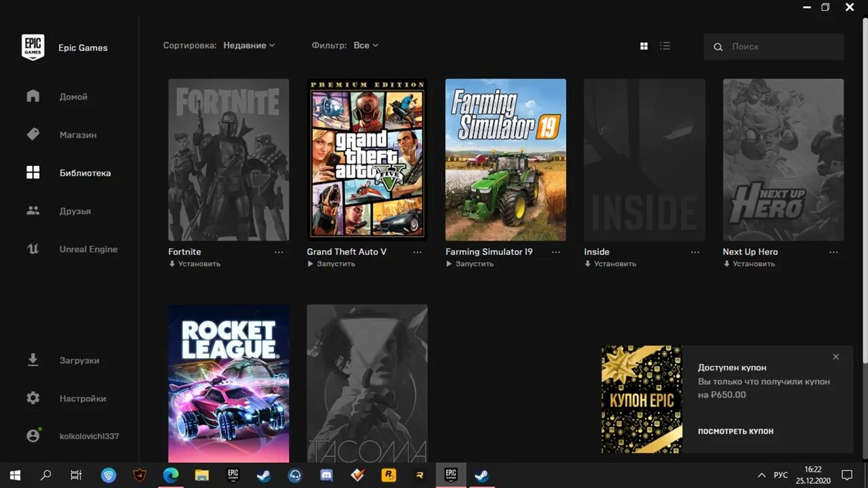Open Next Up Hero options menu
This screenshot has height=488, width=868.
pyautogui.click(x=833, y=252)
